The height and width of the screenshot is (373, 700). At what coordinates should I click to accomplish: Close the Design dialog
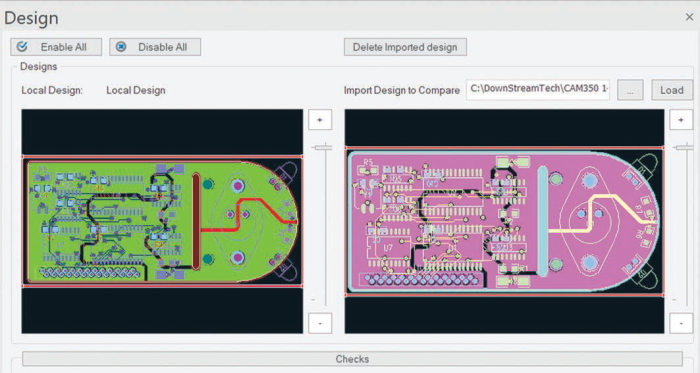[x=689, y=17]
